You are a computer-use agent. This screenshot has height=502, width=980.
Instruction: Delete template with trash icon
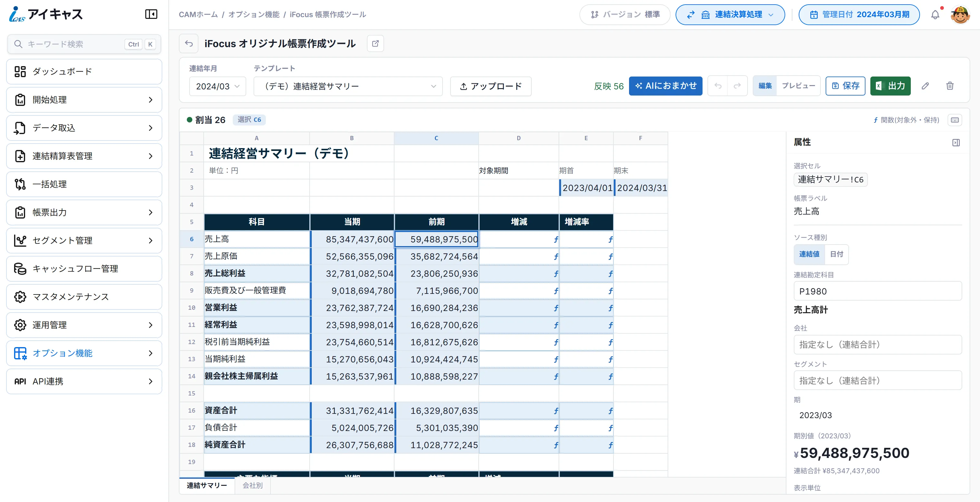[950, 86]
